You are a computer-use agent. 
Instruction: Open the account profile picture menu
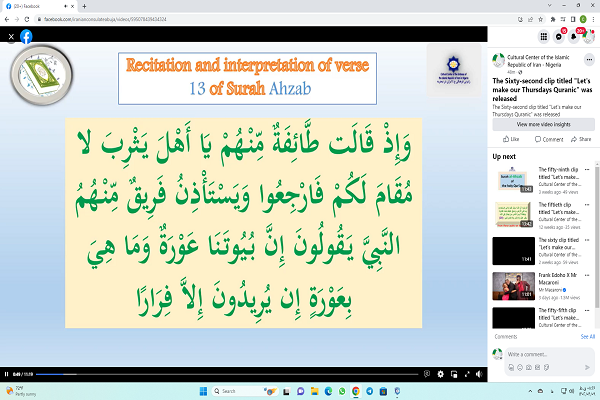pos(590,36)
